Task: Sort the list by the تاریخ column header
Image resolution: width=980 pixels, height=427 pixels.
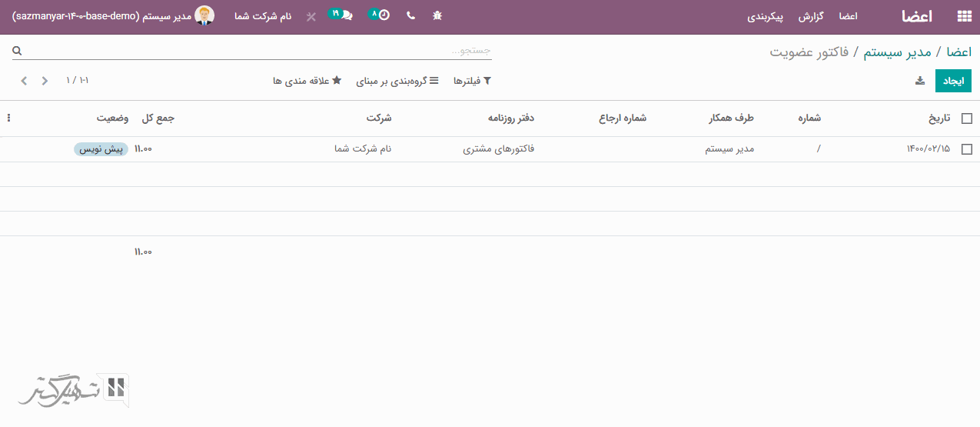Action: [x=938, y=118]
